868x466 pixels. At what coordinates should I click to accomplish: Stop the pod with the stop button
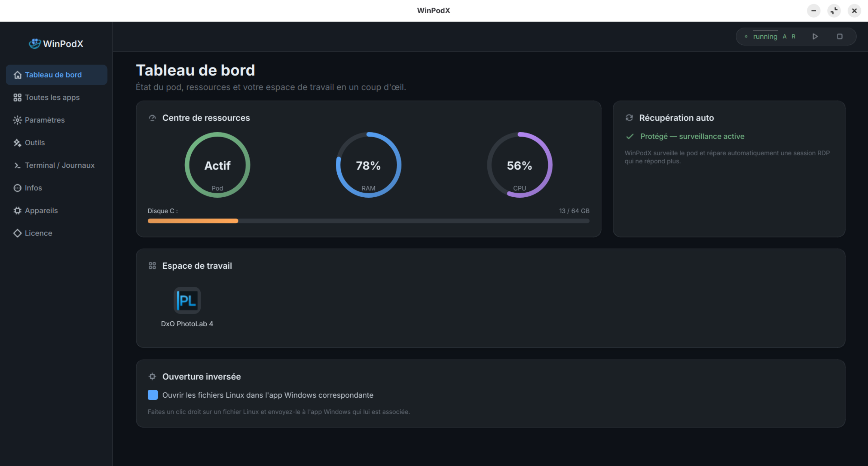point(840,36)
